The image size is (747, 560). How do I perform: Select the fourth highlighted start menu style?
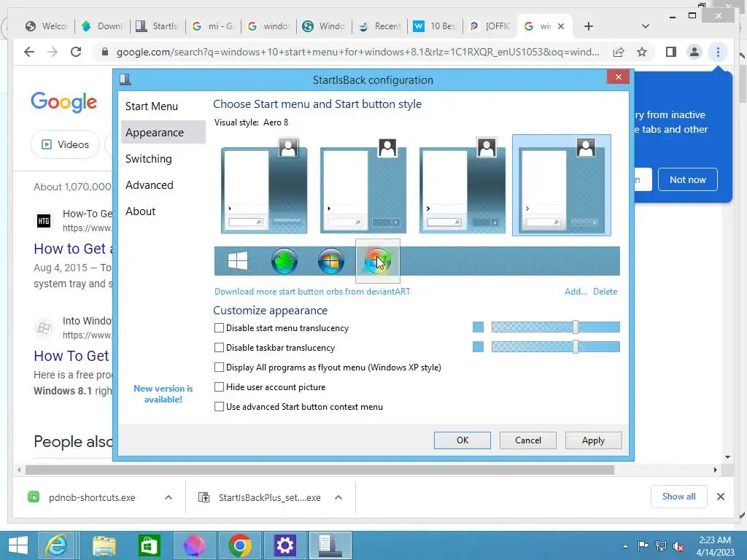coord(561,185)
